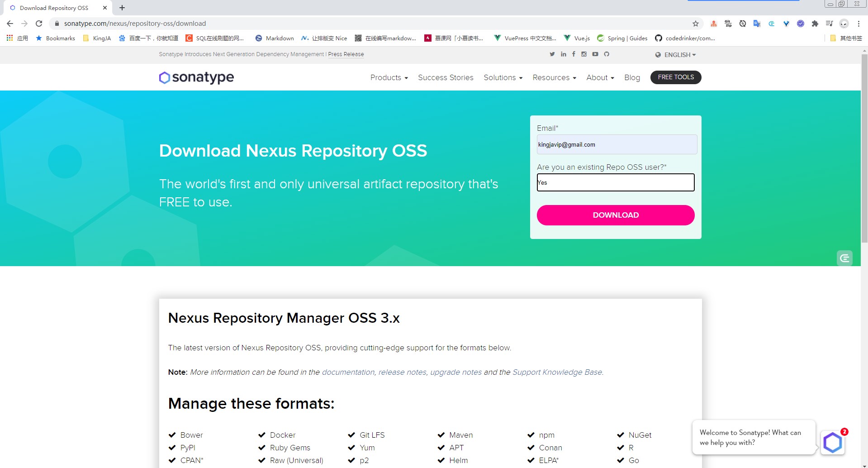Viewport: 868px width, 468px height.
Task: Open Sonatype's YouTube channel
Action: click(x=595, y=54)
